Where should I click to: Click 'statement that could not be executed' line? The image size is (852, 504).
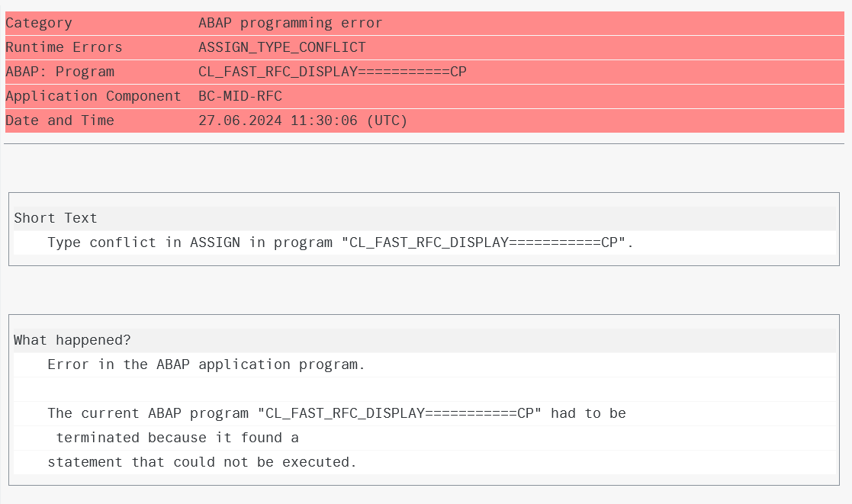pyautogui.click(x=201, y=463)
